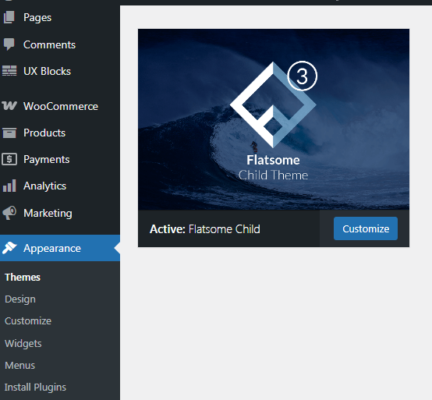Click the Marketing megaphone icon
Viewport: 432px width, 400px height.
tap(9, 213)
